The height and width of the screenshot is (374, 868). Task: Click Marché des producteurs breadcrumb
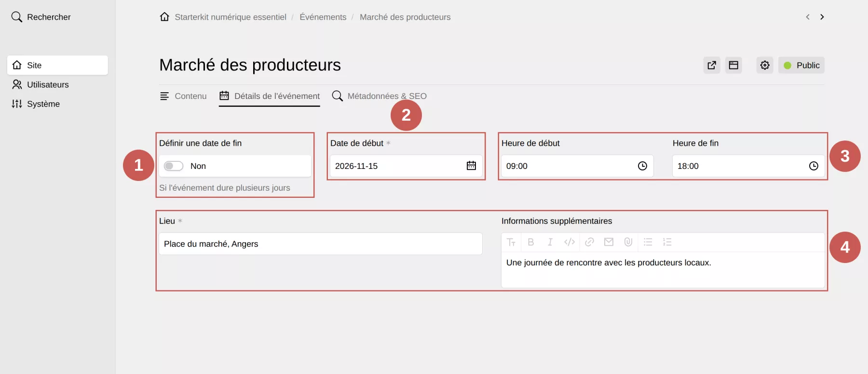coord(405,17)
